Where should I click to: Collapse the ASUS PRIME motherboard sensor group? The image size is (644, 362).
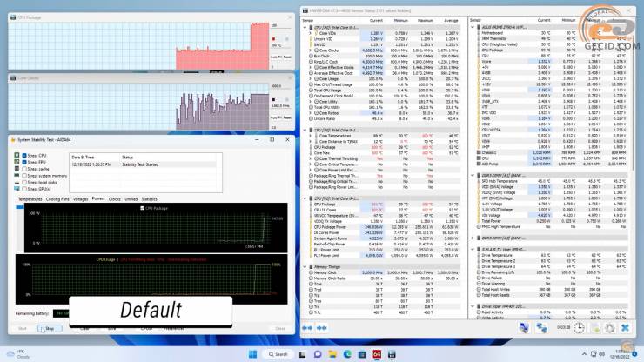(473, 28)
